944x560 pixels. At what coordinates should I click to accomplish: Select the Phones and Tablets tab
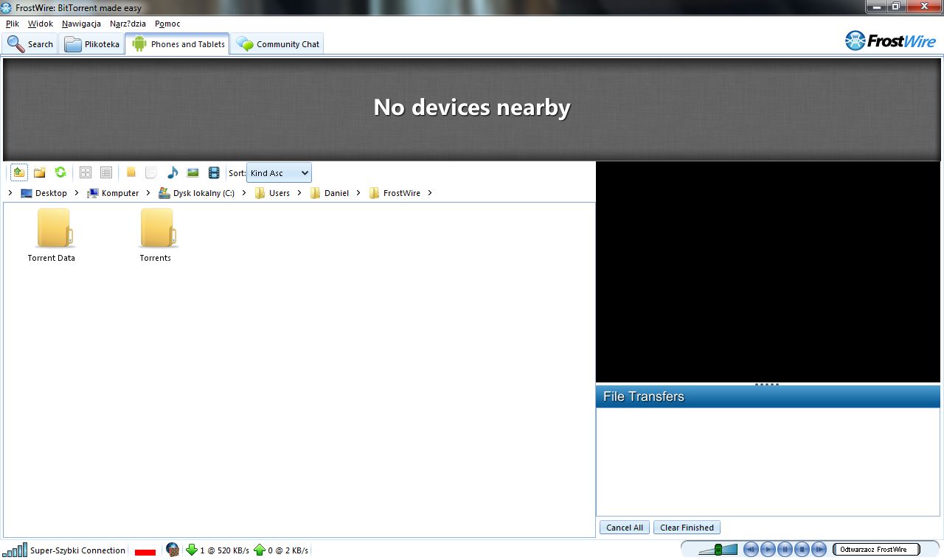178,43
